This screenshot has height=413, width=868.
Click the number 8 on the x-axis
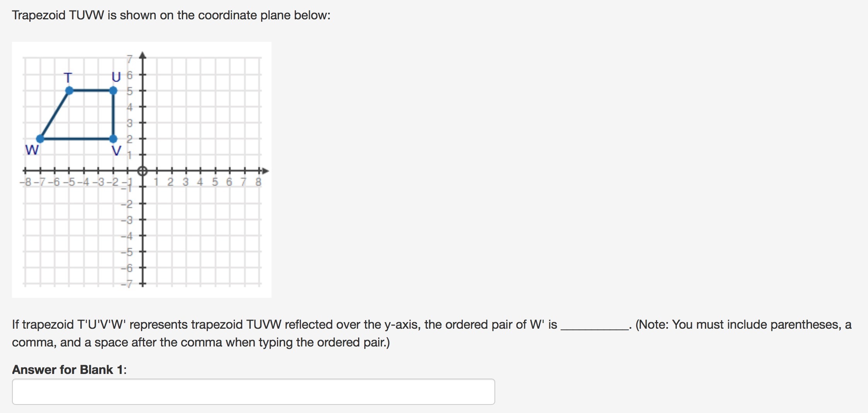coord(258,182)
